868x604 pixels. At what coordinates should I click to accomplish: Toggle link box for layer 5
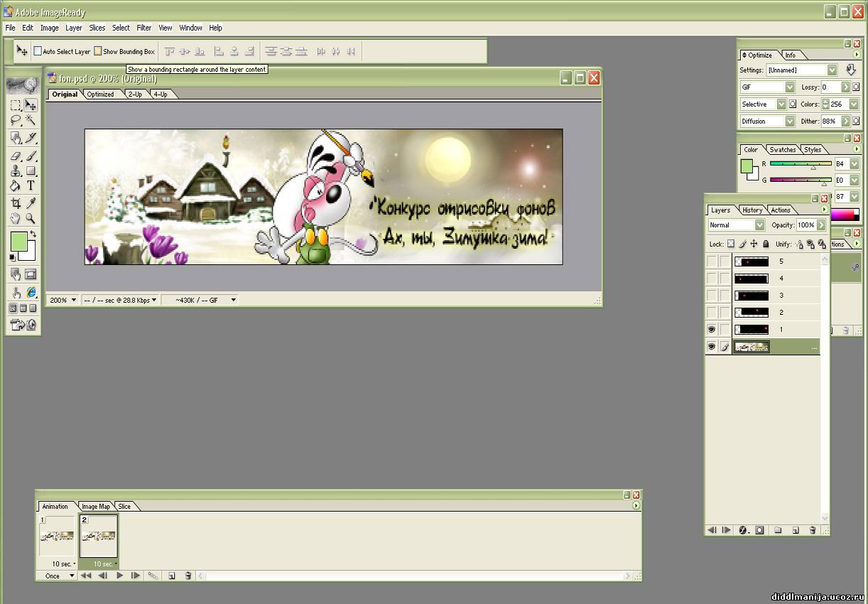coord(725,261)
